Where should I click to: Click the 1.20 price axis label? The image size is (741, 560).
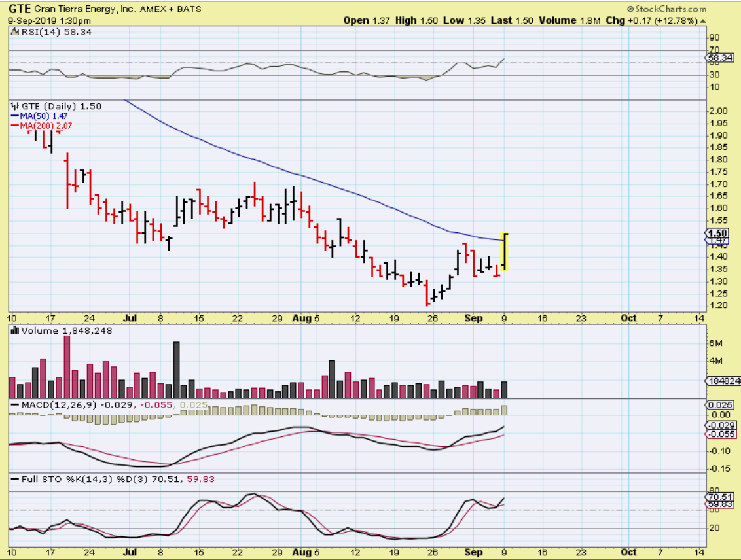719,306
